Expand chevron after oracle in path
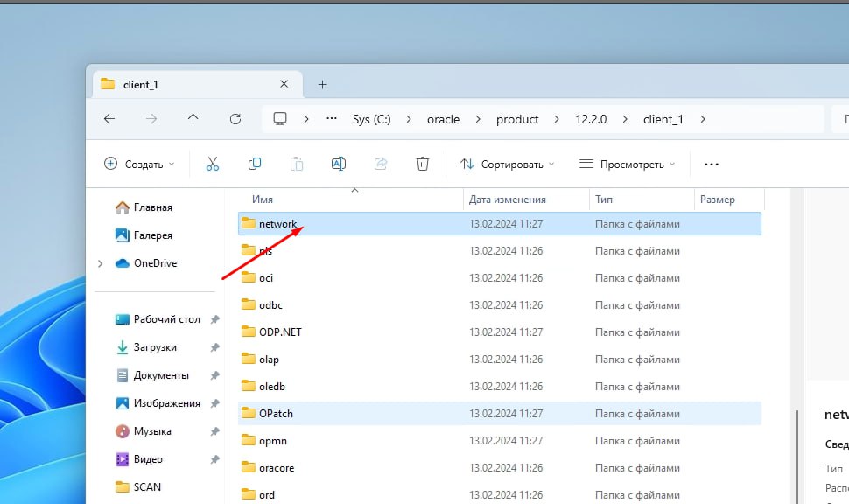 click(478, 119)
